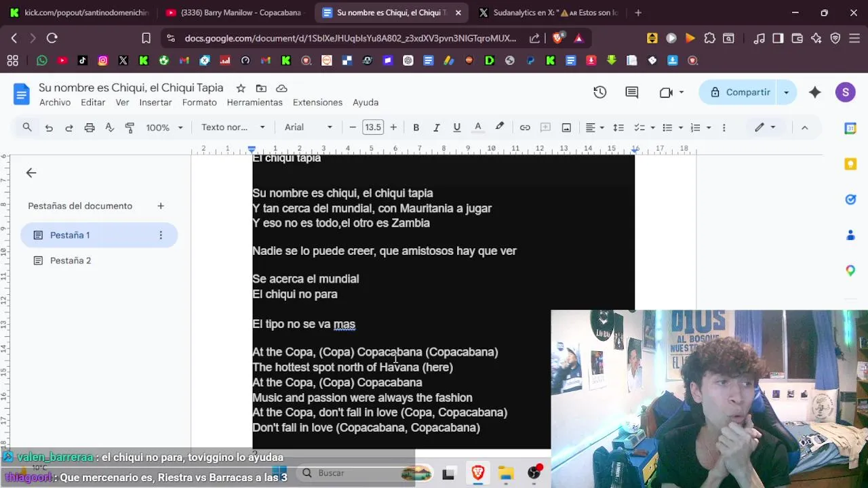Toggle underline formatting
Viewport: 868px width, 488px height.
click(456, 127)
